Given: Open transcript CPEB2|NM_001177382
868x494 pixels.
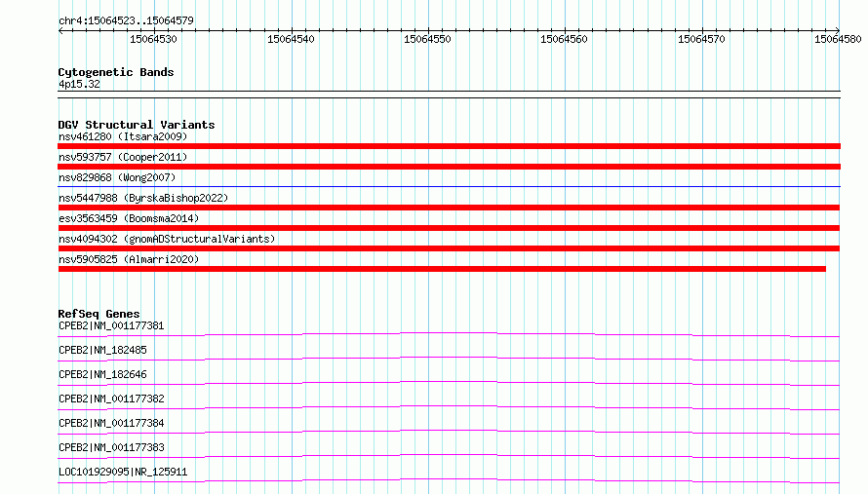Looking at the screenshot, I should pos(111,399).
